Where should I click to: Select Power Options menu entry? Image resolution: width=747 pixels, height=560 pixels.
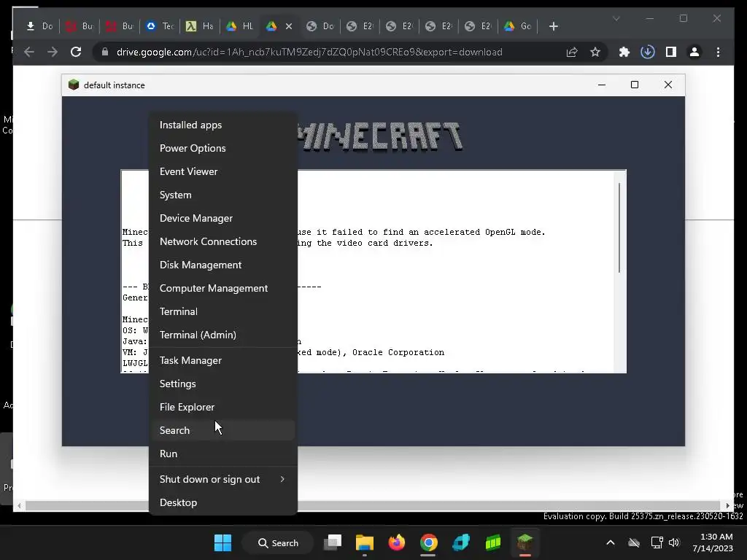pyautogui.click(x=222, y=148)
